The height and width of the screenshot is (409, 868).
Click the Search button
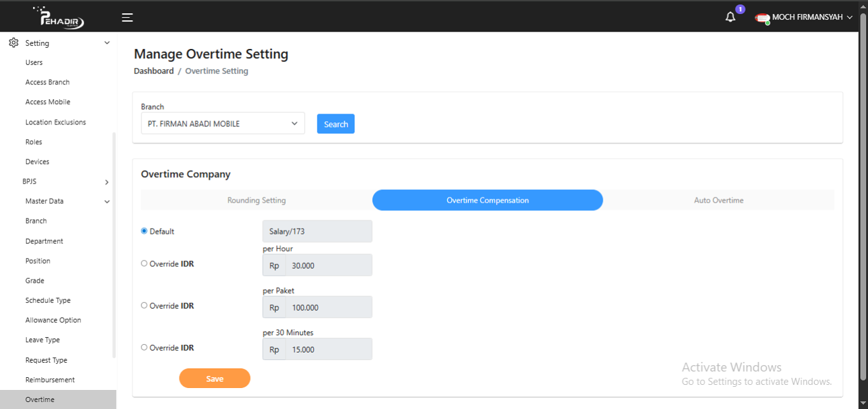336,124
